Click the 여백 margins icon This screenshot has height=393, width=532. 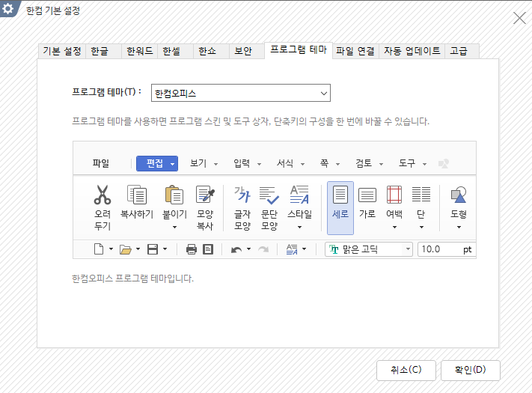(394, 195)
